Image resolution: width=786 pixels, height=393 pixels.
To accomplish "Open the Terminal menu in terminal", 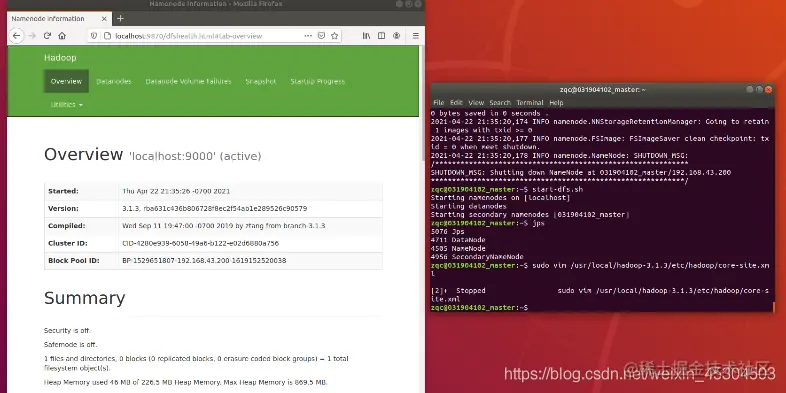I will coord(530,103).
